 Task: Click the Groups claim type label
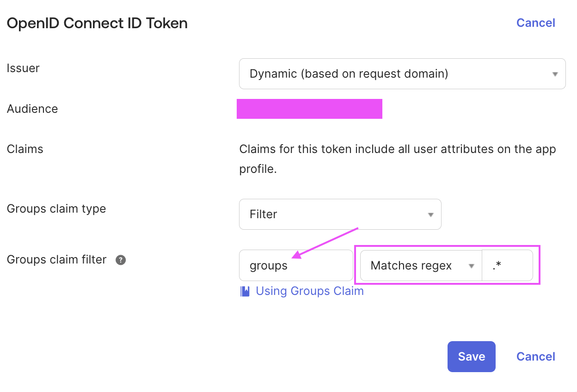coord(56,208)
